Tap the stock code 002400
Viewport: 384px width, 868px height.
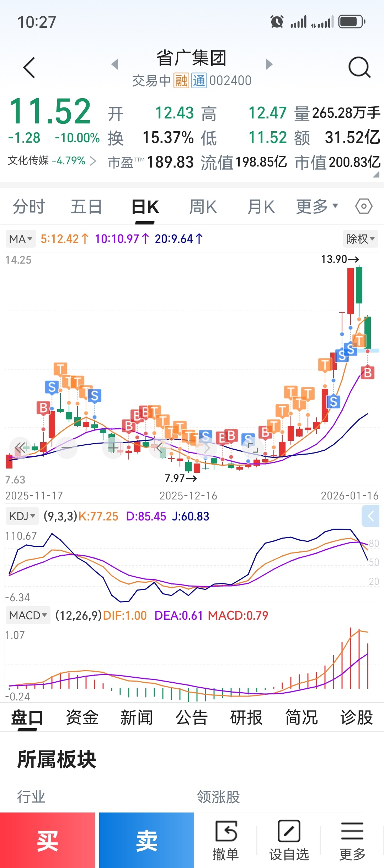(x=230, y=81)
